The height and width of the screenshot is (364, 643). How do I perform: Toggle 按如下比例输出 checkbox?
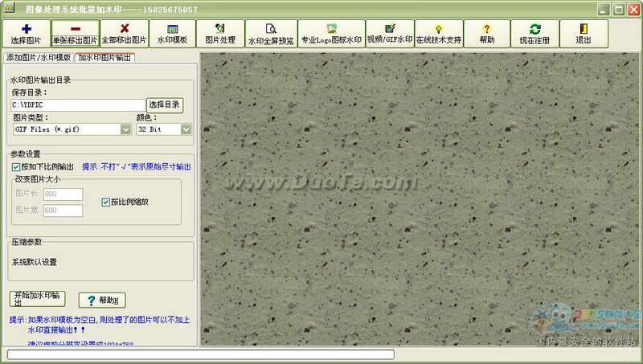[x=17, y=167]
